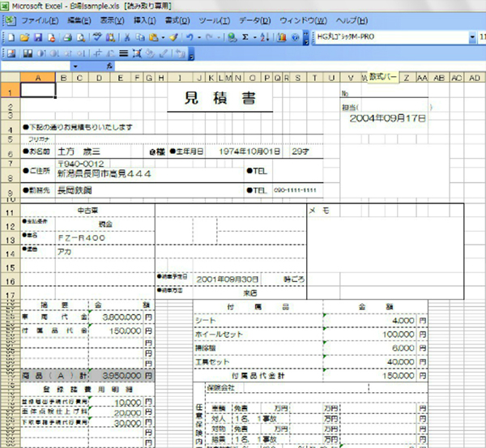
Task: Open the Redo history dropdown arrow
Action: [x=219, y=37]
